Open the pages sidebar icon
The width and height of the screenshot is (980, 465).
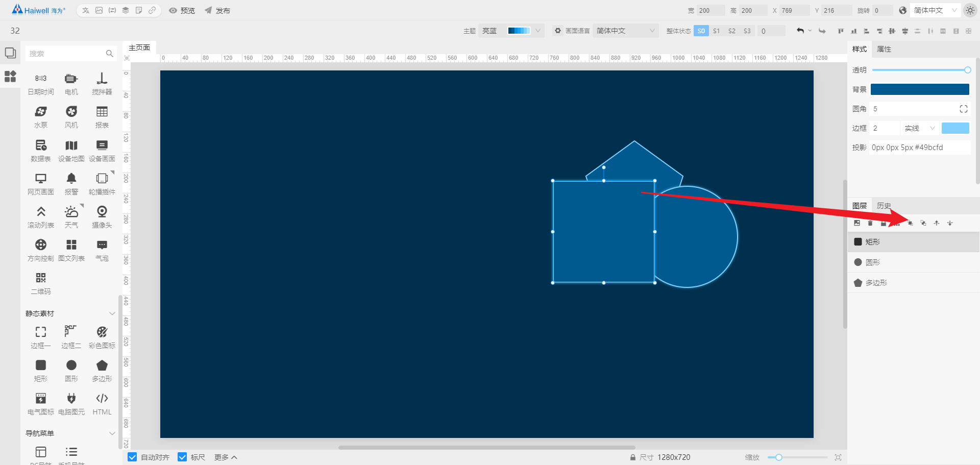coord(10,53)
